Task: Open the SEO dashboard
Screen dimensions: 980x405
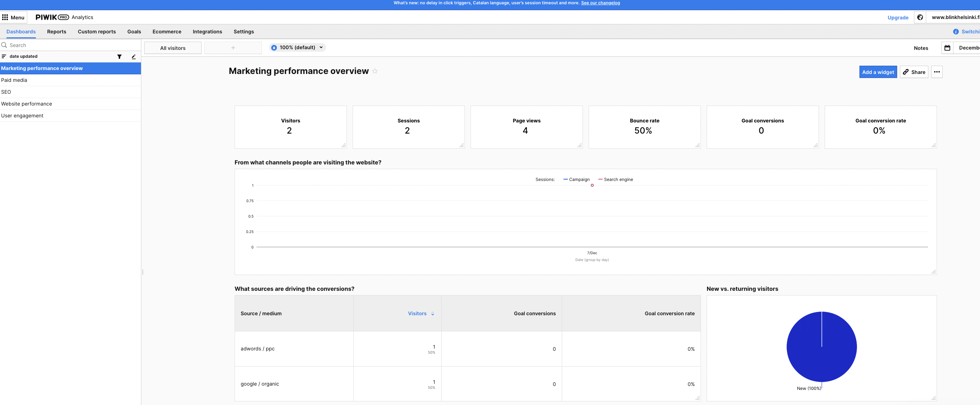Action: (70, 92)
